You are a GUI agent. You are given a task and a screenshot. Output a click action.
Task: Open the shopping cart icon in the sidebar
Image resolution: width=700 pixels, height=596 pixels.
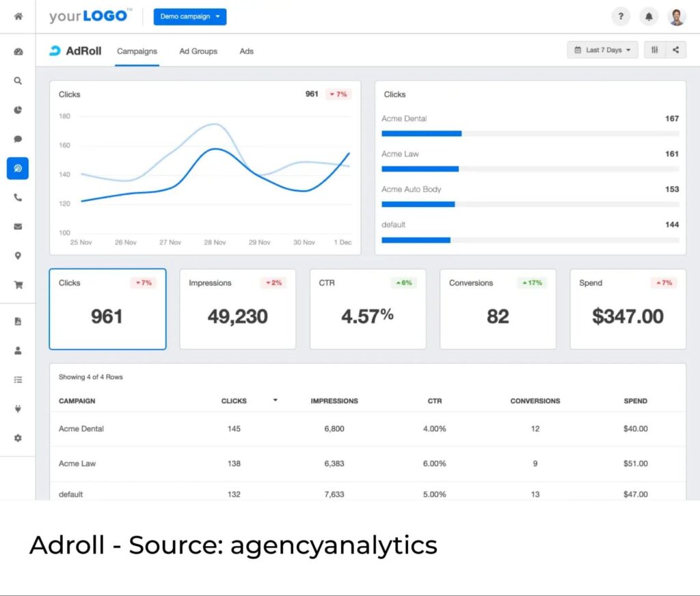(18, 285)
